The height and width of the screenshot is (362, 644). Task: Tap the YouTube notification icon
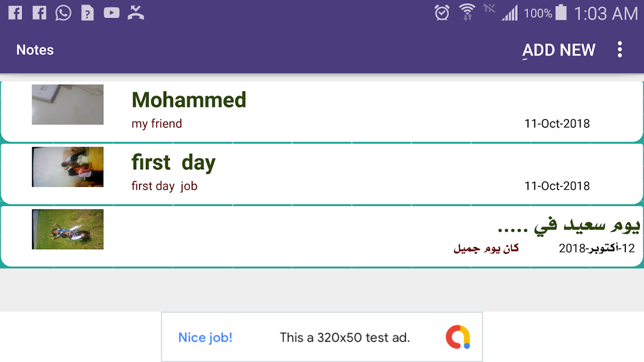(111, 13)
